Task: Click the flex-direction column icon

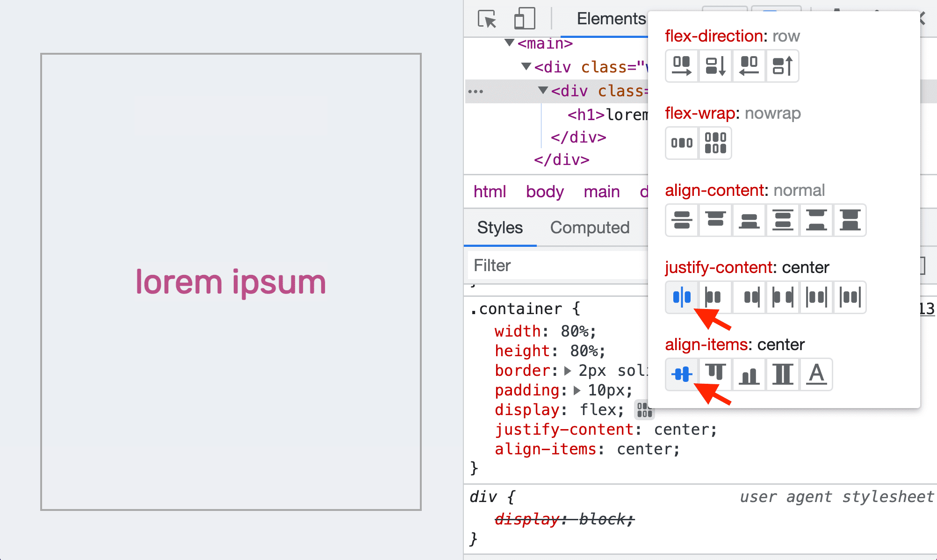Action: coord(714,65)
